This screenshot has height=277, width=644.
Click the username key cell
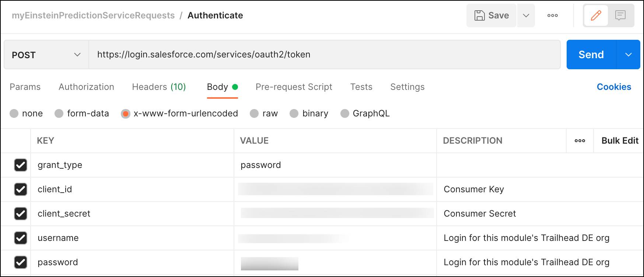[x=132, y=238]
